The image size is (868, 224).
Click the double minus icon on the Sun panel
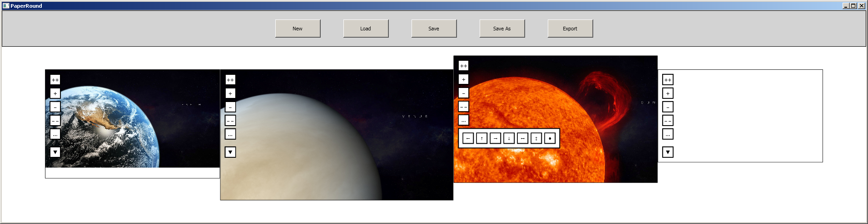(463, 107)
